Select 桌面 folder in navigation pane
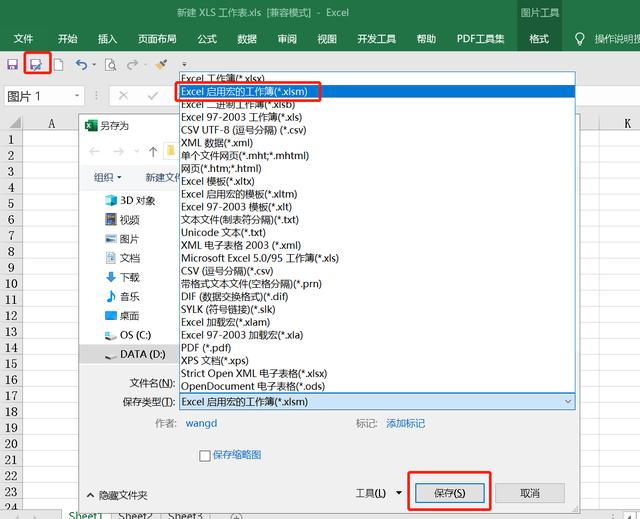This screenshot has height=519, width=640. pyautogui.click(x=122, y=316)
